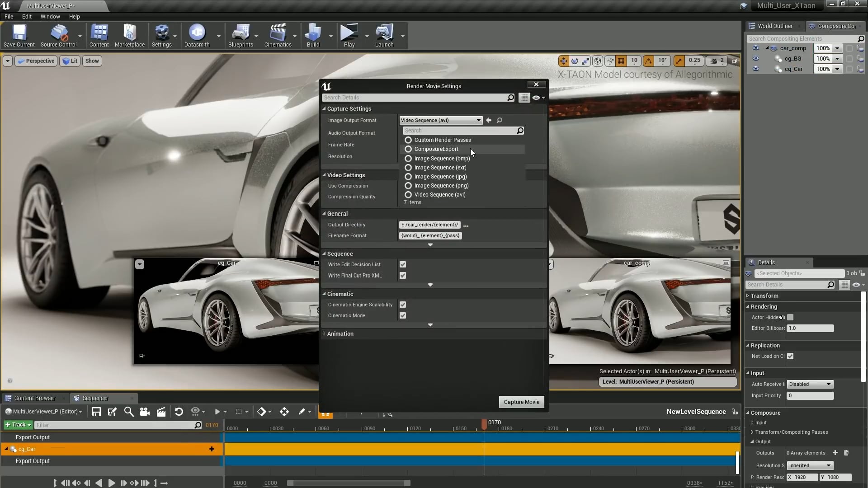Open the Perspective viewport dropdown
The height and width of the screenshot is (488, 868).
[36, 61]
